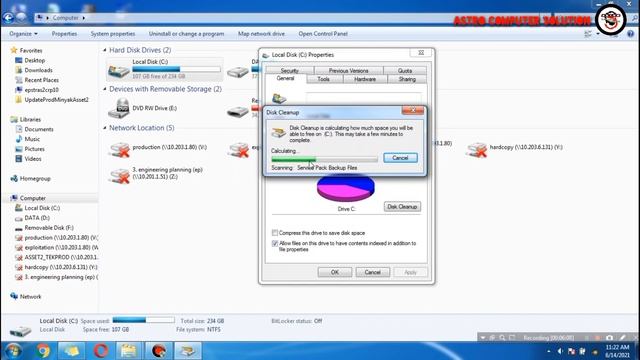Toggle Allow files to be indexed checkbox
640x360 pixels.
point(275,243)
